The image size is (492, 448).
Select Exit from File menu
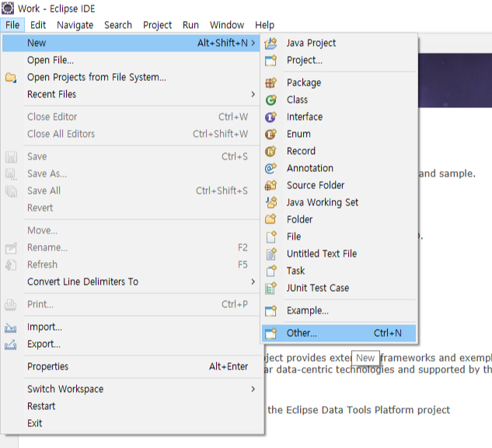click(131, 423)
